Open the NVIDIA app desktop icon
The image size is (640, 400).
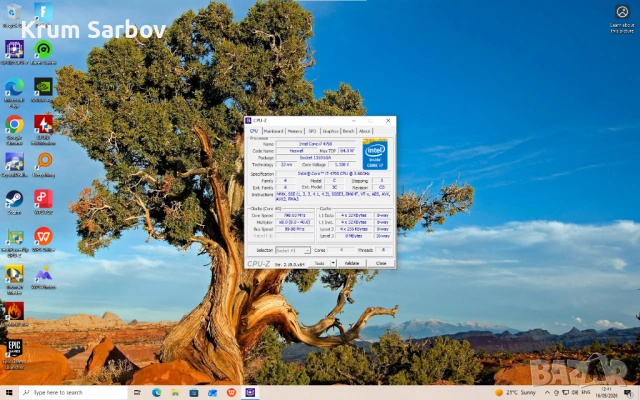[x=43, y=87]
